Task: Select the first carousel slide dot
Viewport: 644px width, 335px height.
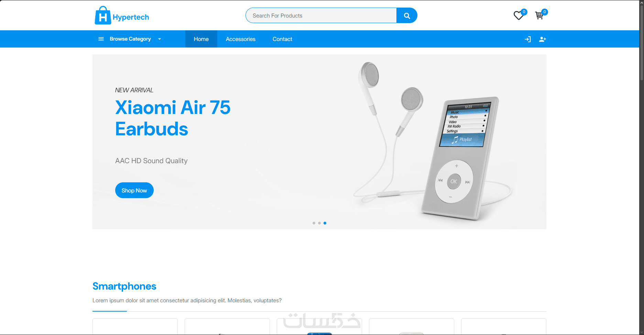Action: click(314, 223)
